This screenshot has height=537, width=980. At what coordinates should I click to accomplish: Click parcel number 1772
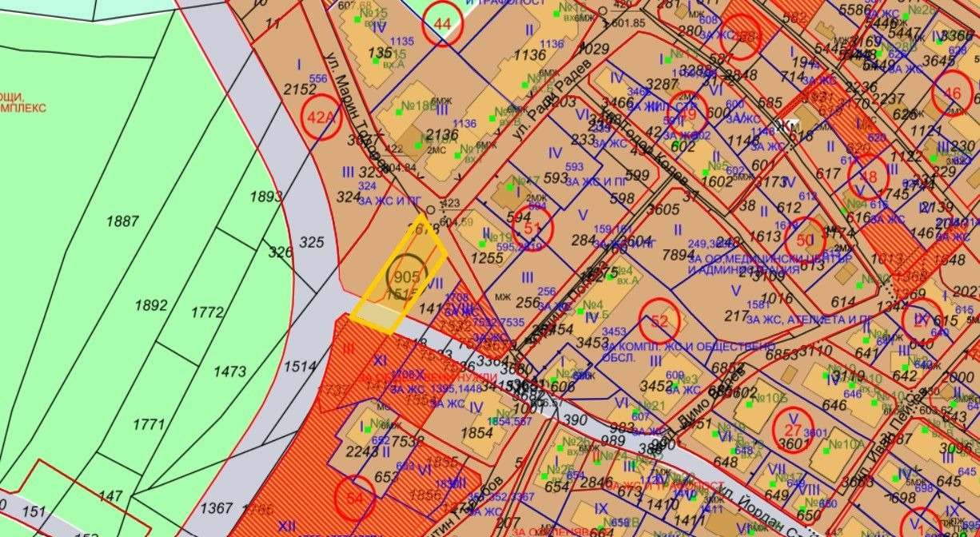pos(207,312)
